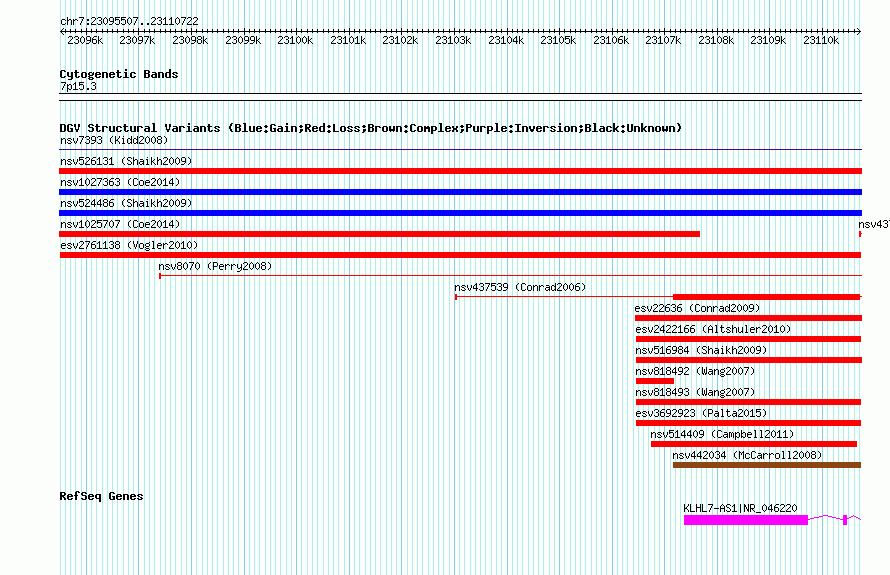890x575 pixels.
Task: Click the 23105k ruler label
Action: 558,40
